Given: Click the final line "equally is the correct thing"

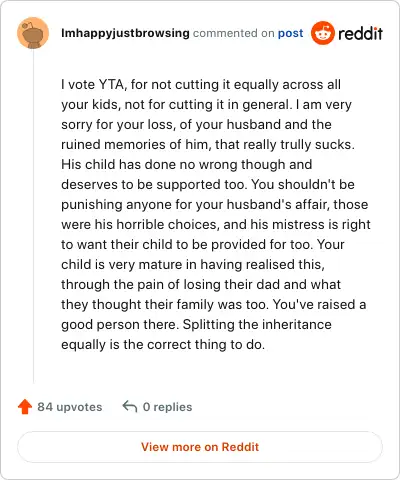Looking at the screenshot, I should pos(163,344).
